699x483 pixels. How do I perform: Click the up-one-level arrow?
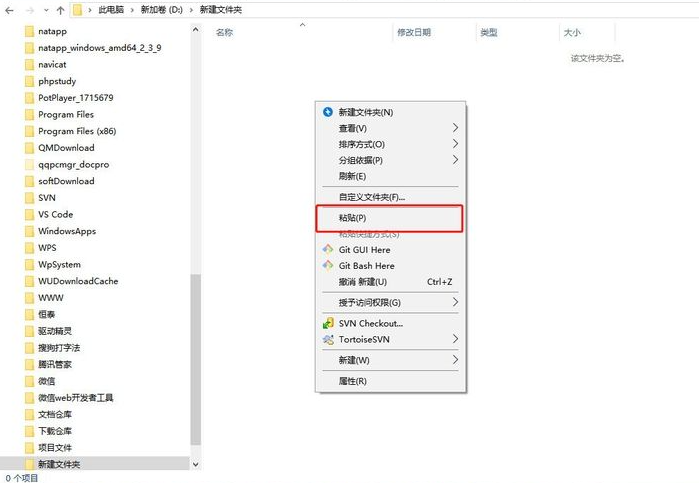pyautogui.click(x=61, y=10)
